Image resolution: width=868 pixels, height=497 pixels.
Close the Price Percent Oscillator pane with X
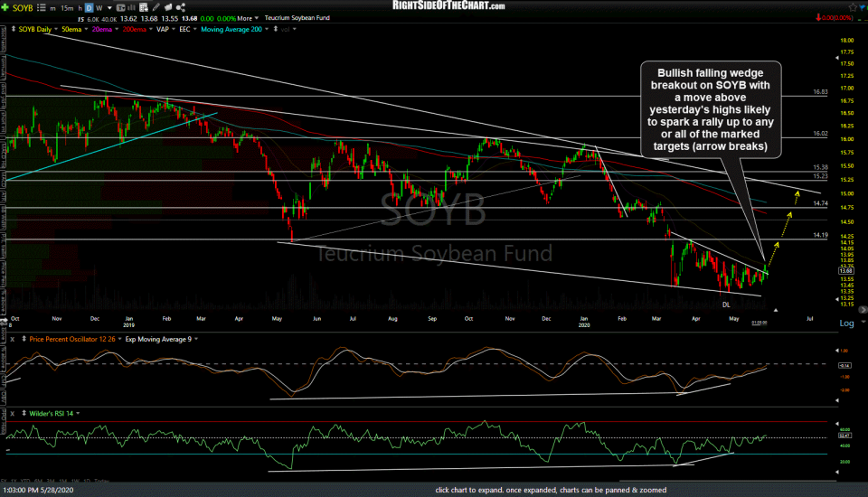tap(12, 339)
